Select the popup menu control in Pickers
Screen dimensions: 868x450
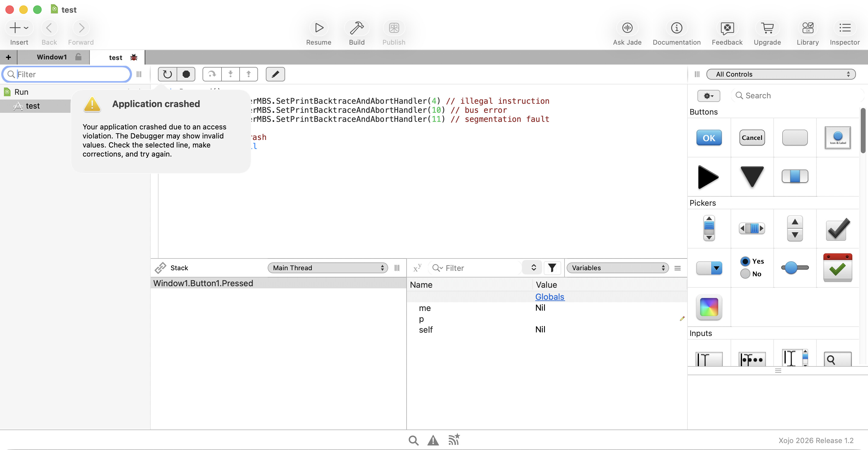(709, 268)
